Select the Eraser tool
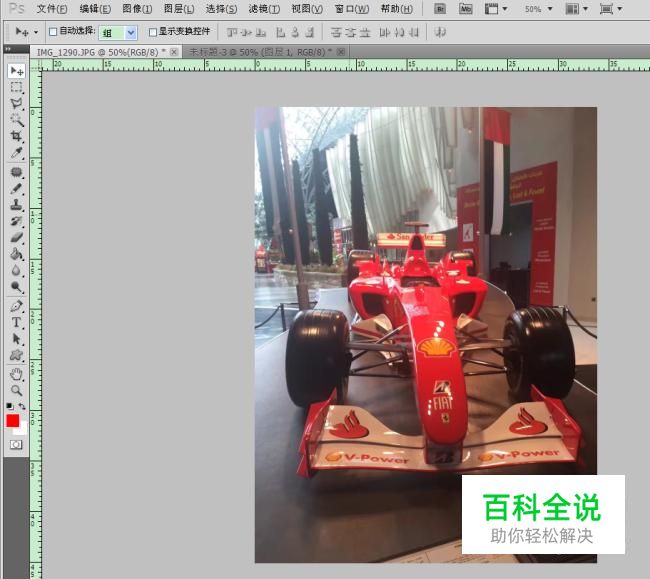Image resolution: width=650 pixels, height=579 pixels. [x=16, y=237]
